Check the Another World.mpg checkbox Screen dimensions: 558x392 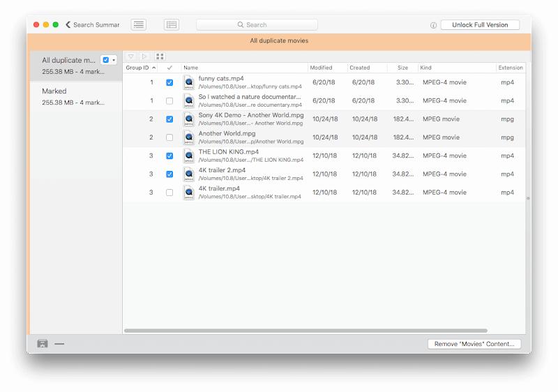(x=169, y=137)
